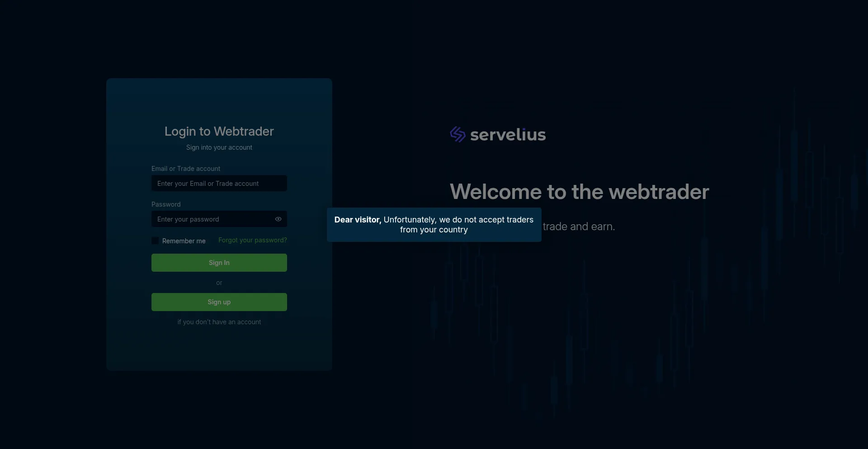
Task: Open the 'Forgot your password?' link
Action: pos(252,240)
